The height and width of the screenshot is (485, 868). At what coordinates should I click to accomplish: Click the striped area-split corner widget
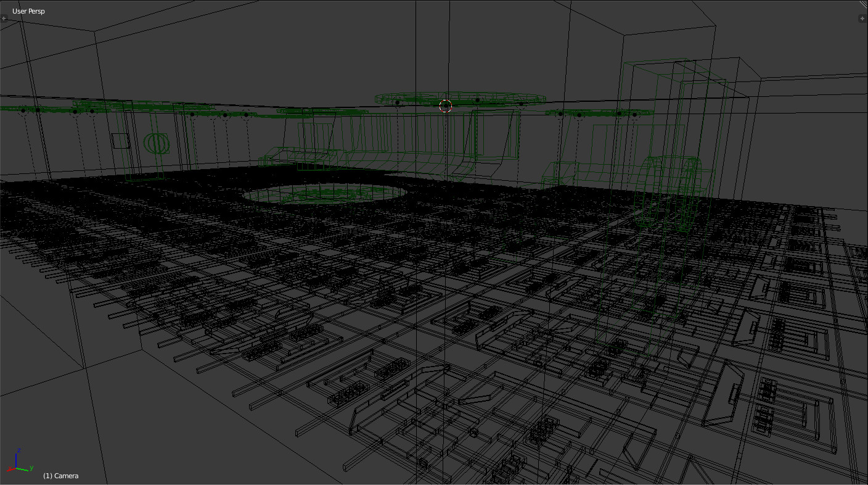click(864, 4)
